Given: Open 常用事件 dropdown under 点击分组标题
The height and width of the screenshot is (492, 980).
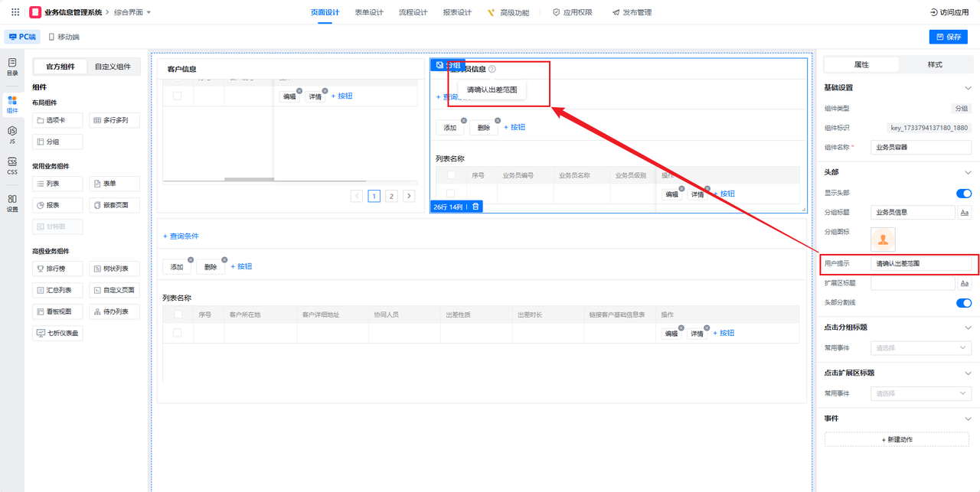Looking at the screenshot, I should [921, 348].
